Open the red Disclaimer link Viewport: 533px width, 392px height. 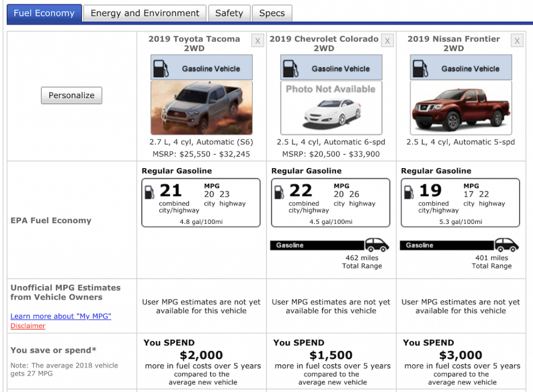tap(28, 326)
